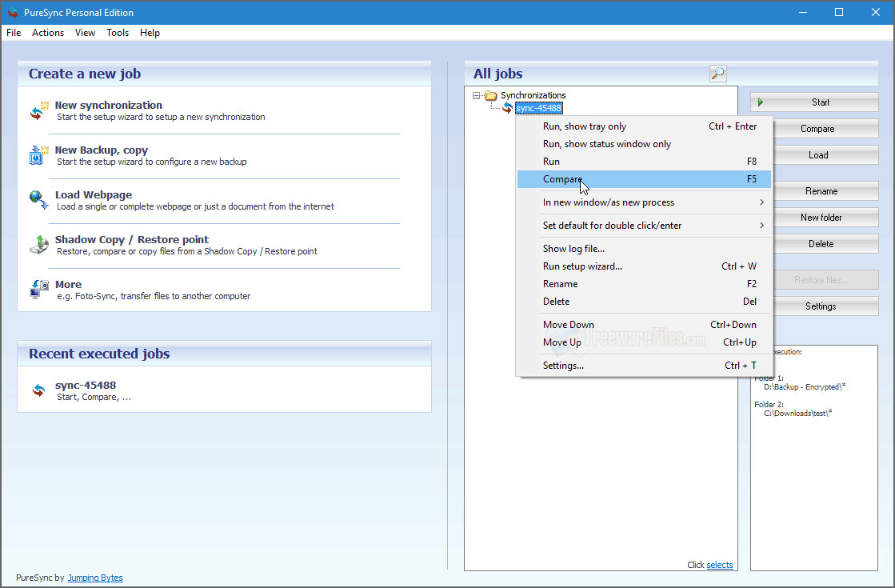Select the Synchronizations tree label
The width and height of the screenshot is (895, 588).
[x=533, y=95]
